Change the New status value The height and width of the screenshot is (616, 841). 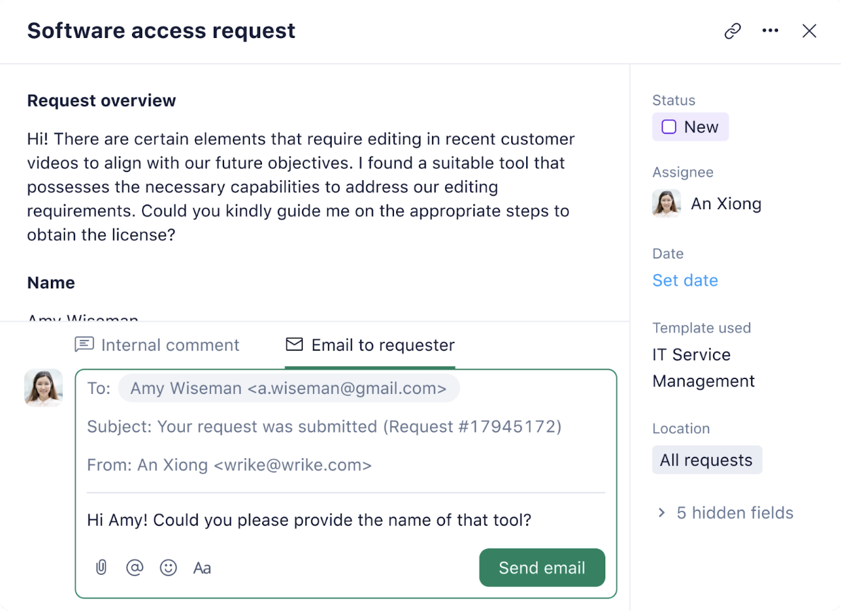(690, 127)
